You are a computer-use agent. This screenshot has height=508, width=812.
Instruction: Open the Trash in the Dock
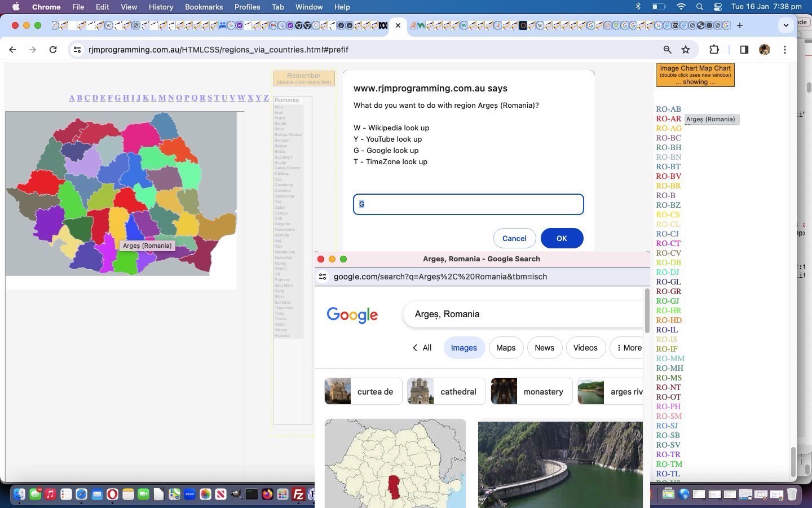pyautogui.click(x=792, y=494)
